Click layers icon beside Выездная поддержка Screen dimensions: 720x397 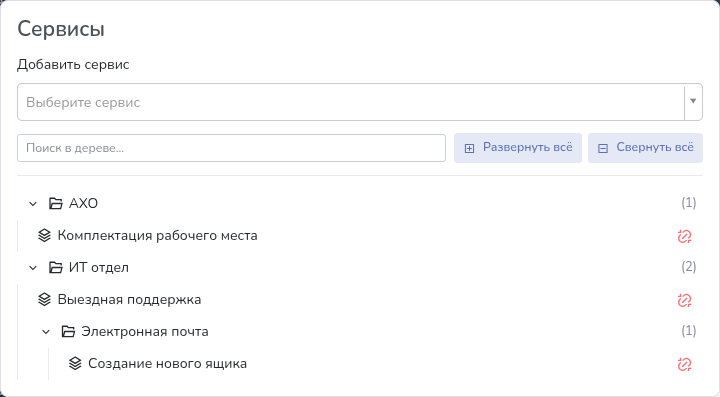pyautogui.click(x=44, y=299)
